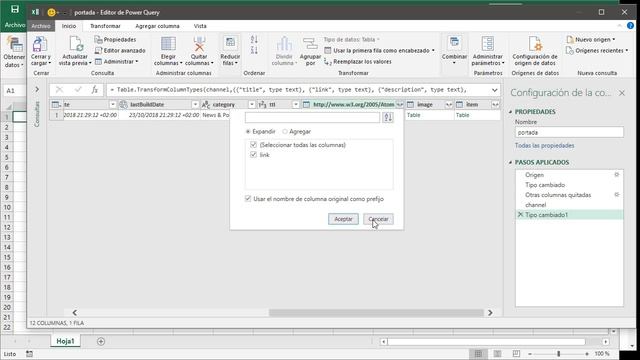Click the Nombre field containing portada
The image size is (640, 360).
click(569, 133)
